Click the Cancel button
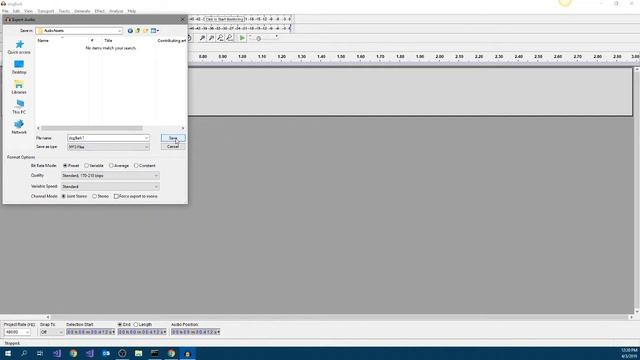 coord(173,147)
